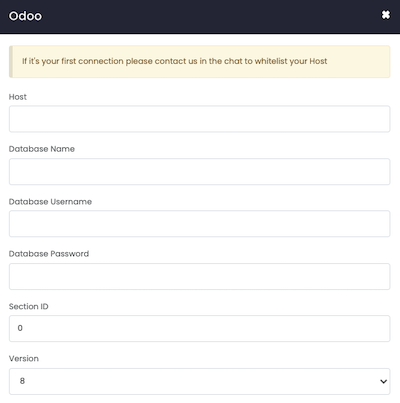Click the Host label
The image size is (400, 403).
coord(18,97)
